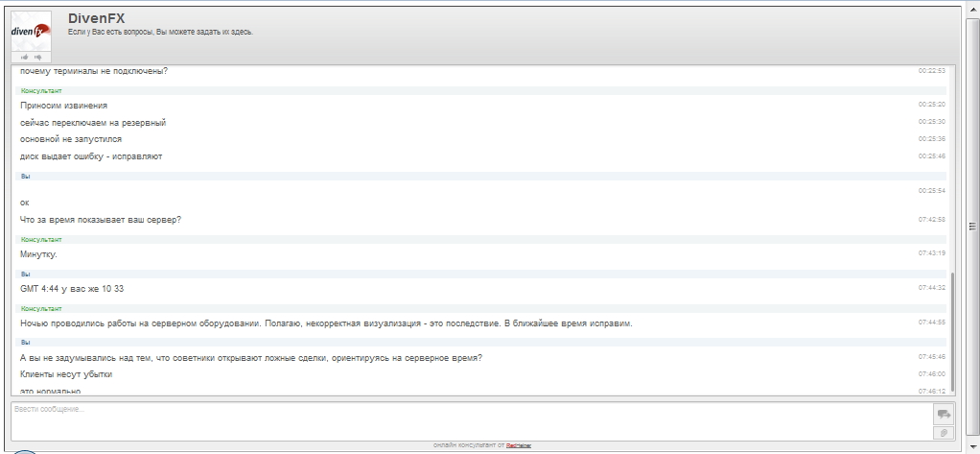Select message "Приносим извинения"

click(x=63, y=105)
